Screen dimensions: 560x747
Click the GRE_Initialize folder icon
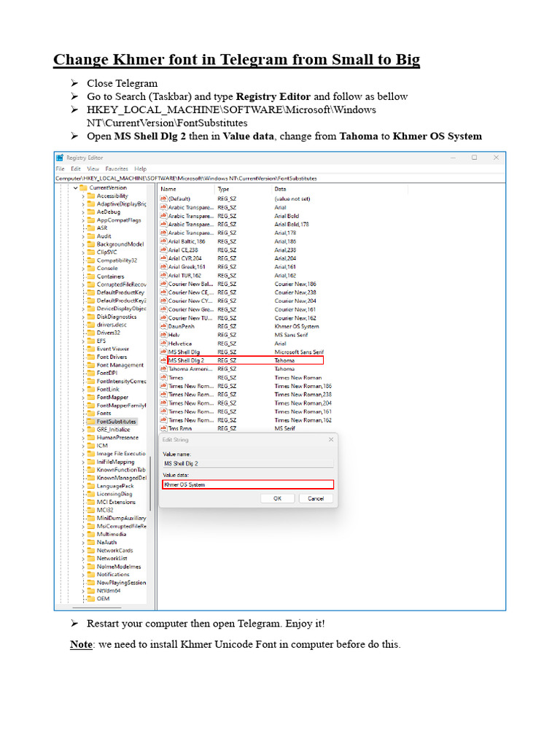coord(91,429)
